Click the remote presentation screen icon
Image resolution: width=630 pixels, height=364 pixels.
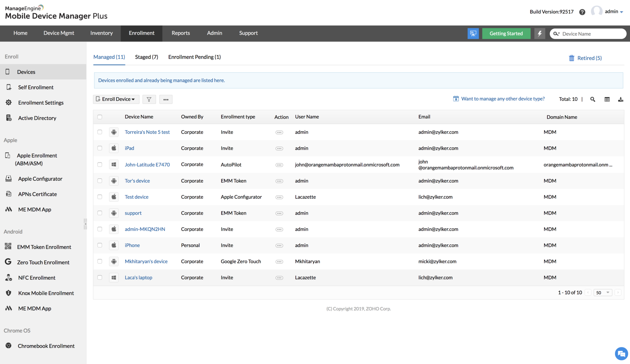(473, 33)
